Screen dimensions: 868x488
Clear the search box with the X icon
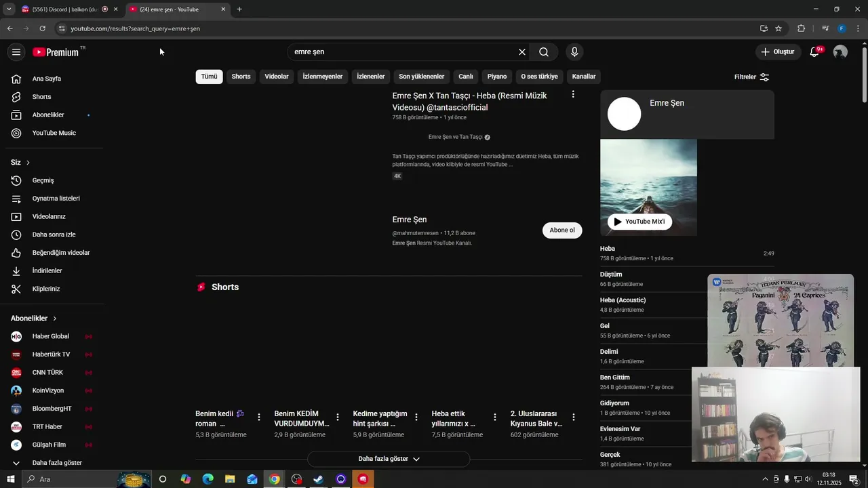(x=522, y=52)
